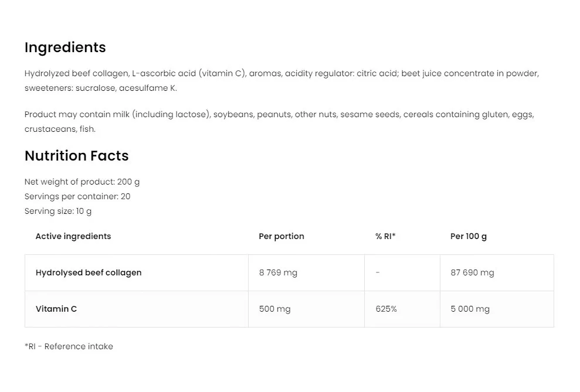The height and width of the screenshot is (392, 580).
Task: Click the Ingredients heading
Action: [x=65, y=47]
